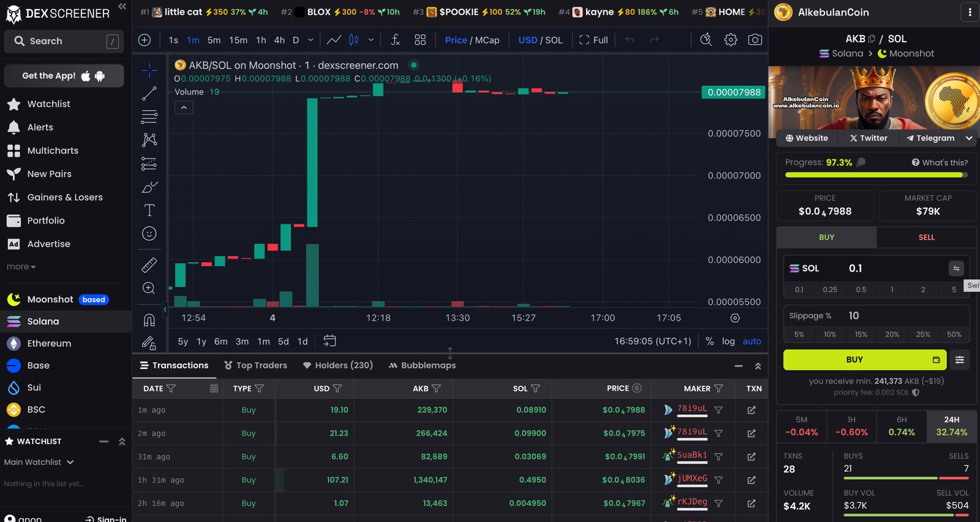Toggle auto scale on price axis

[752, 341]
